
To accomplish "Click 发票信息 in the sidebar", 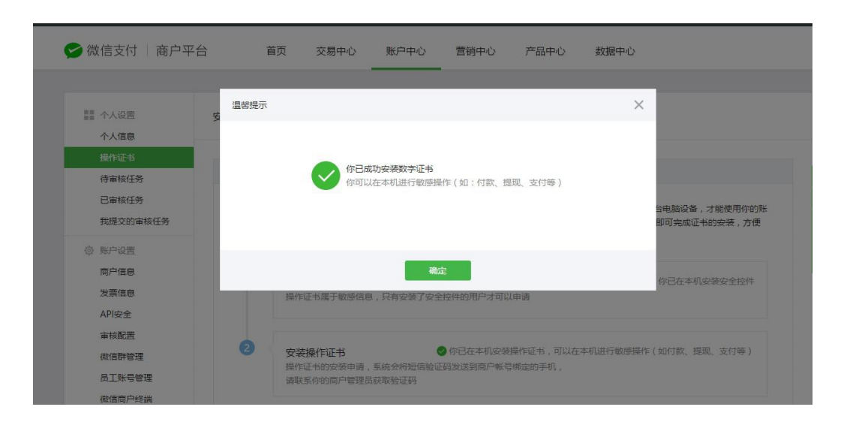I will (x=117, y=293).
